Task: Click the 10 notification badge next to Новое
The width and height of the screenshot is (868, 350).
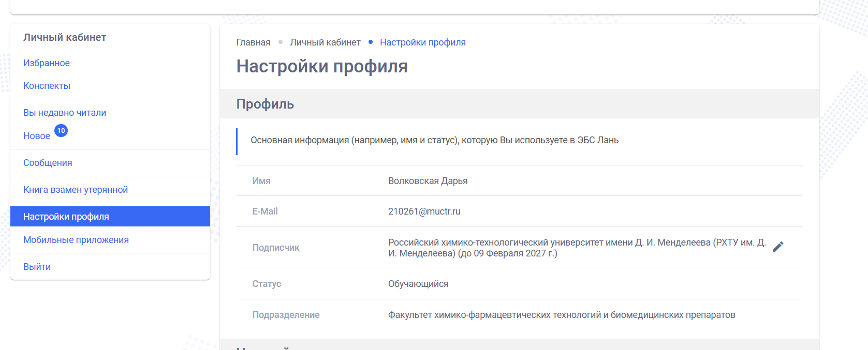Action: (x=61, y=131)
